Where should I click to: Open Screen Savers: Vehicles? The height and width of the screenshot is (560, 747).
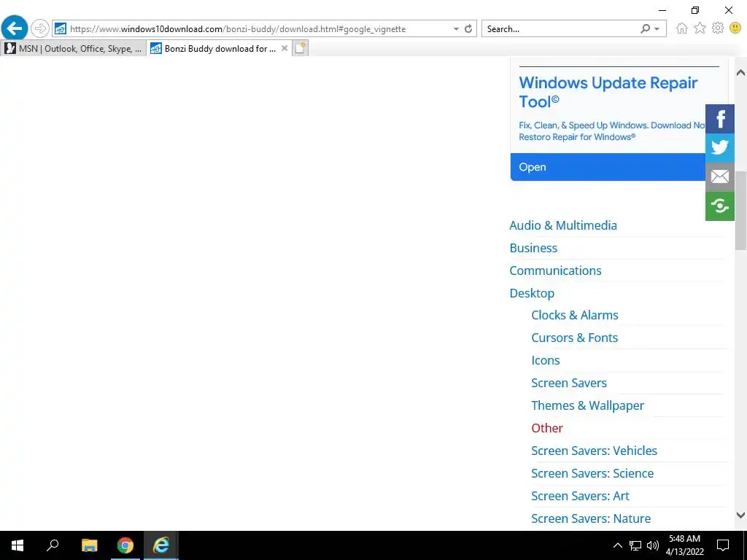point(594,451)
